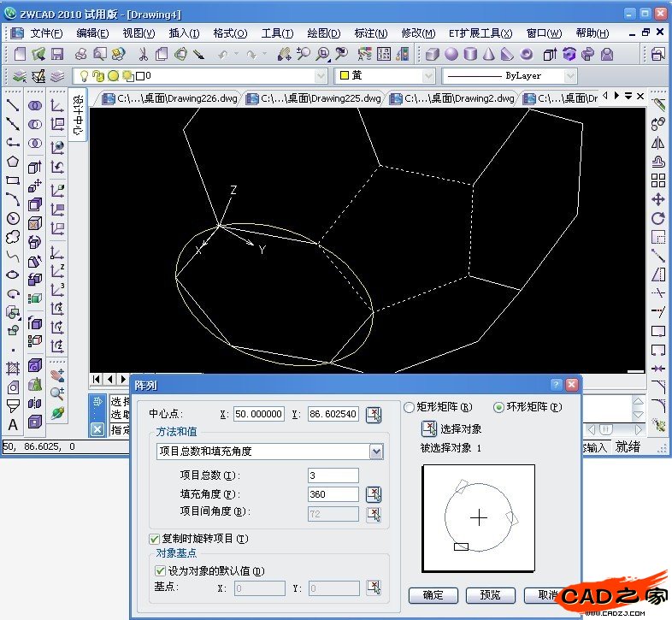Viewport: 672px width, 620px height.
Task: Click array preview thumbnail
Action: [479, 518]
